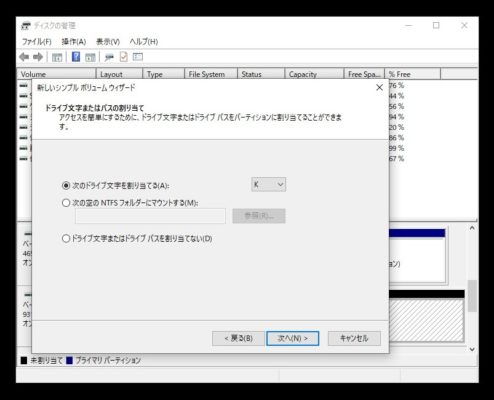Select do not assign drive letter option
The image size is (494, 400).
[66, 238]
